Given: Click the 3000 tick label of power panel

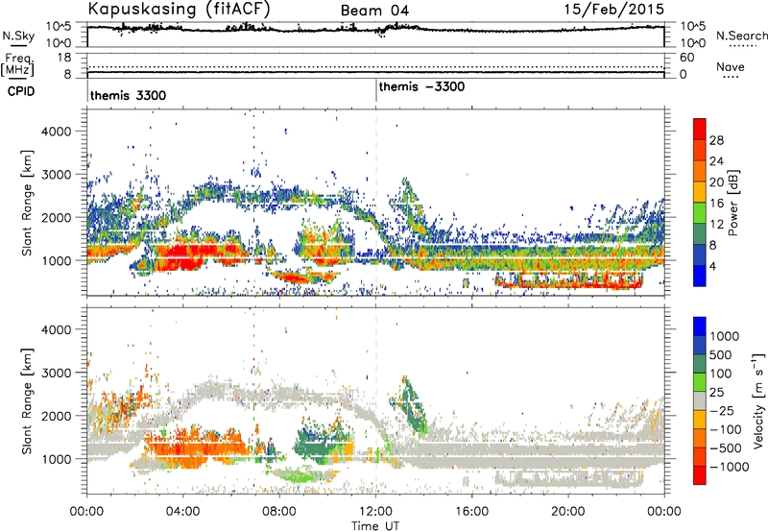Looking at the screenshot, I should [x=56, y=175].
